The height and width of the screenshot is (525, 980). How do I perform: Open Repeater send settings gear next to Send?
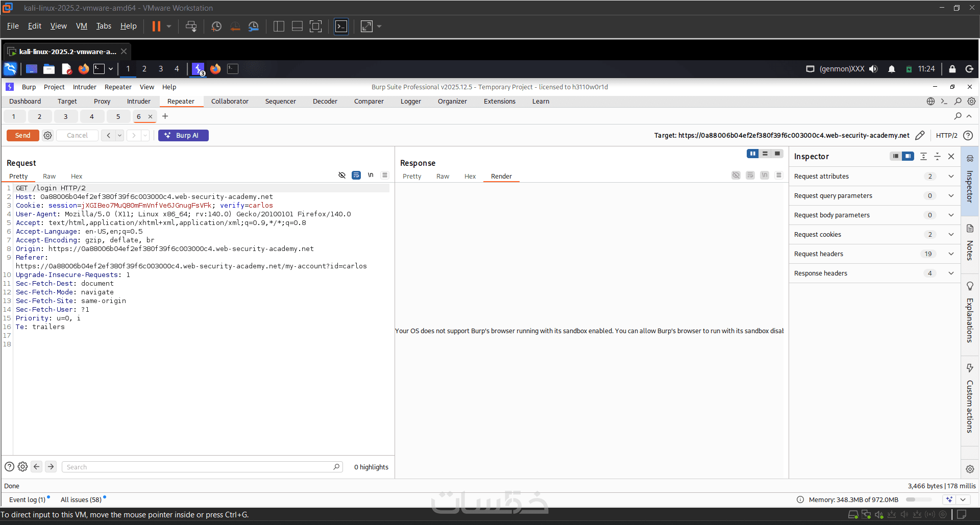[x=47, y=135]
